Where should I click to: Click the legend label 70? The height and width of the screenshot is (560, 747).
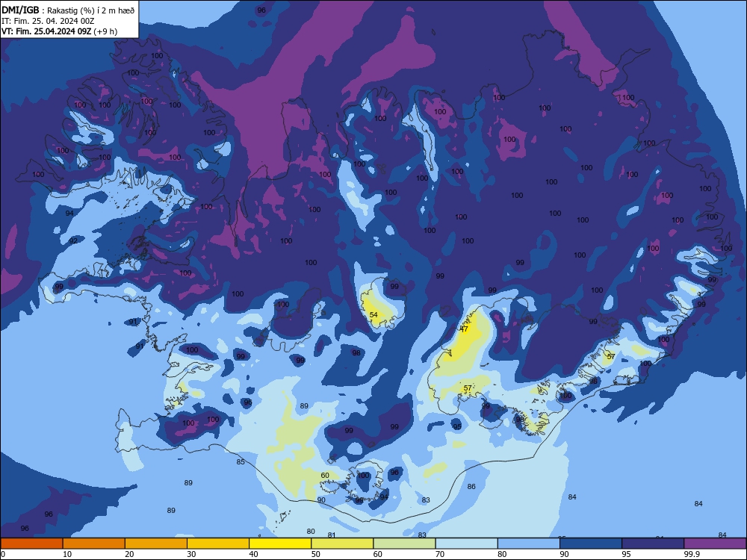point(440,554)
